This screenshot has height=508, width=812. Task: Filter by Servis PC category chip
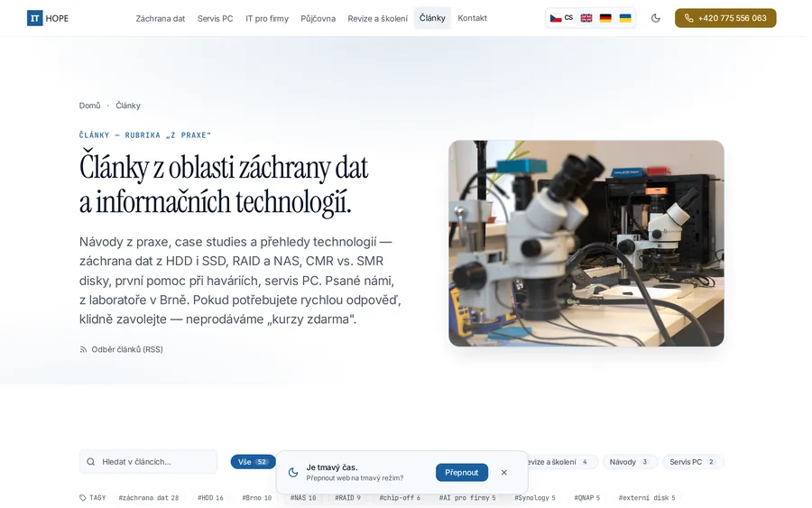pyautogui.click(x=692, y=462)
